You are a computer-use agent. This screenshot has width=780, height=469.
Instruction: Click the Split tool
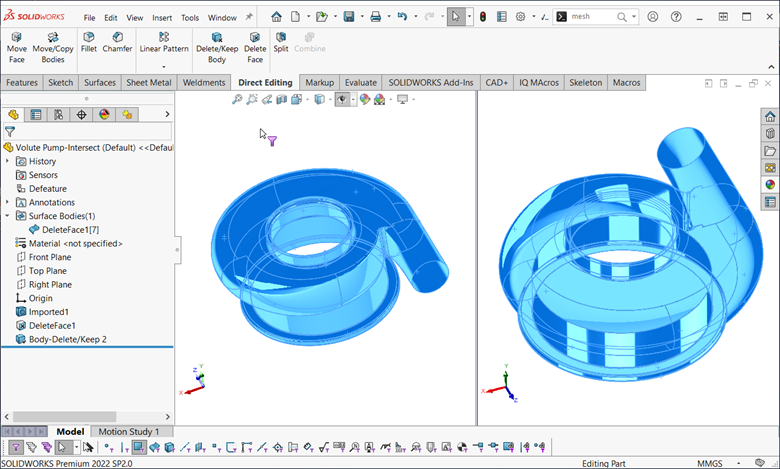coord(281,42)
